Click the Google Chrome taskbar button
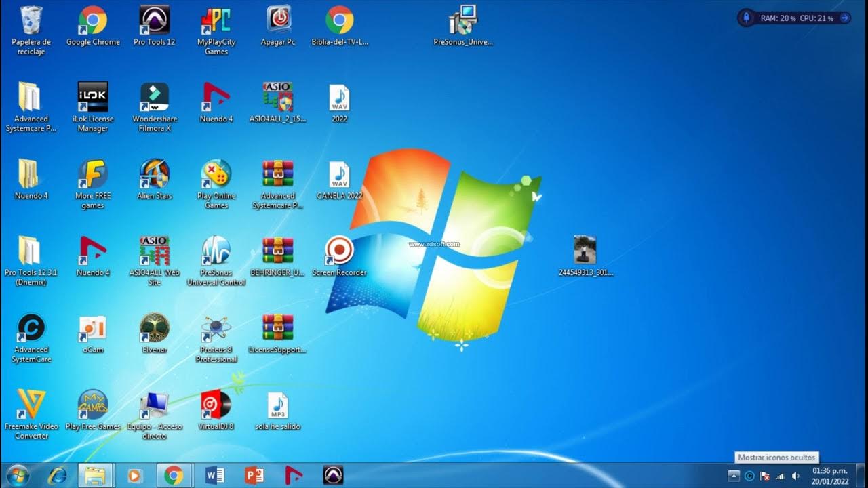The height and width of the screenshot is (488, 868). pos(174,476)
